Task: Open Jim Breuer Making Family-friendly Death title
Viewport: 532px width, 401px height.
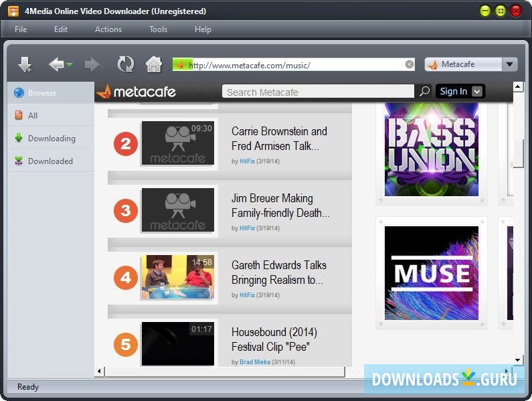Action: [x=280, y=206]
